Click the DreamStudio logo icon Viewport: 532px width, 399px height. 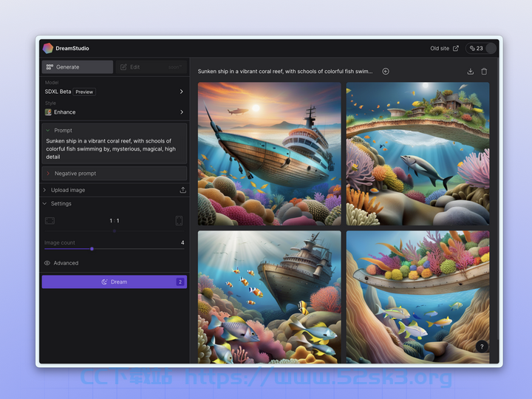[48, 48]
